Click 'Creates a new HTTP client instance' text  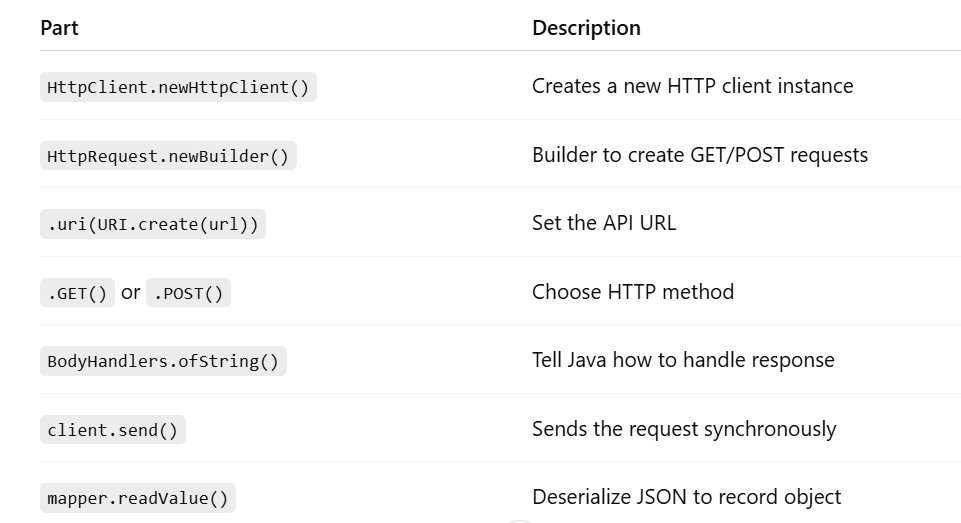click(x=692, y=86)
